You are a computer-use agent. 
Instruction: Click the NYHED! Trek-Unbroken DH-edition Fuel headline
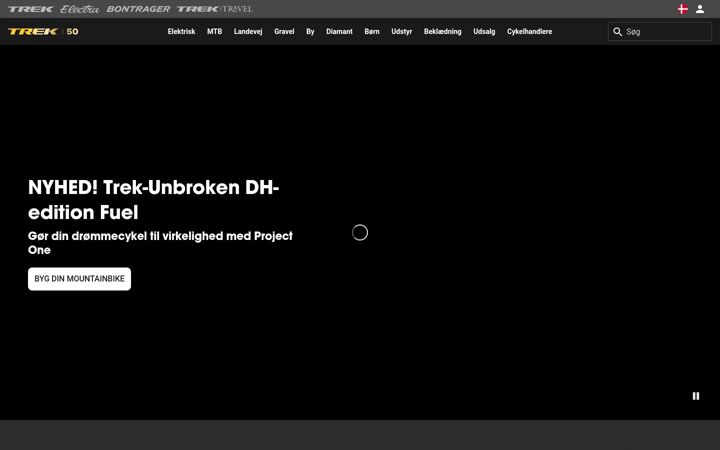click(153, 200)
